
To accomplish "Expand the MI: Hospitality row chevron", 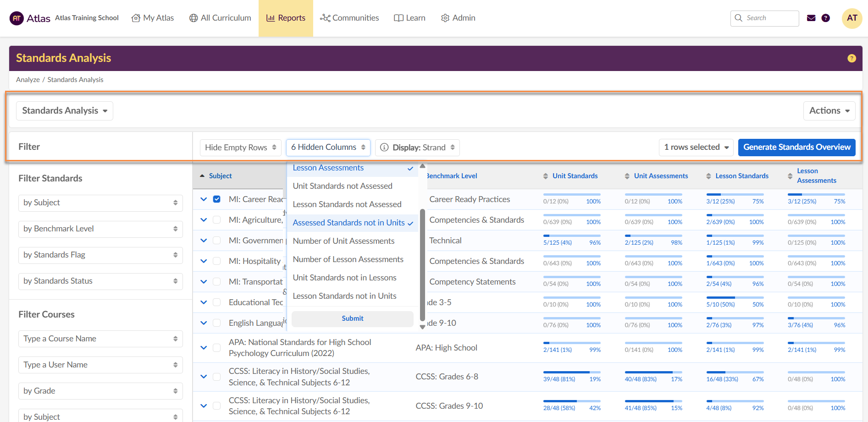I will (x=204, y=261).
